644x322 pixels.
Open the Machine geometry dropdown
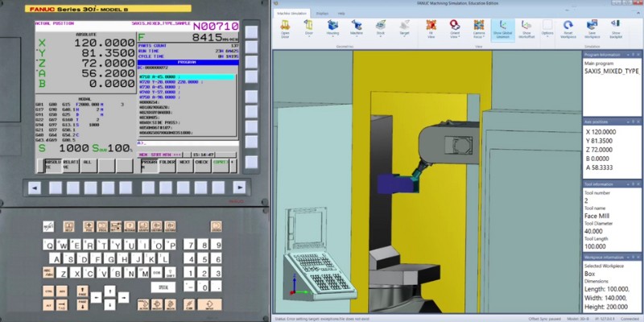(x=357, y=29)
